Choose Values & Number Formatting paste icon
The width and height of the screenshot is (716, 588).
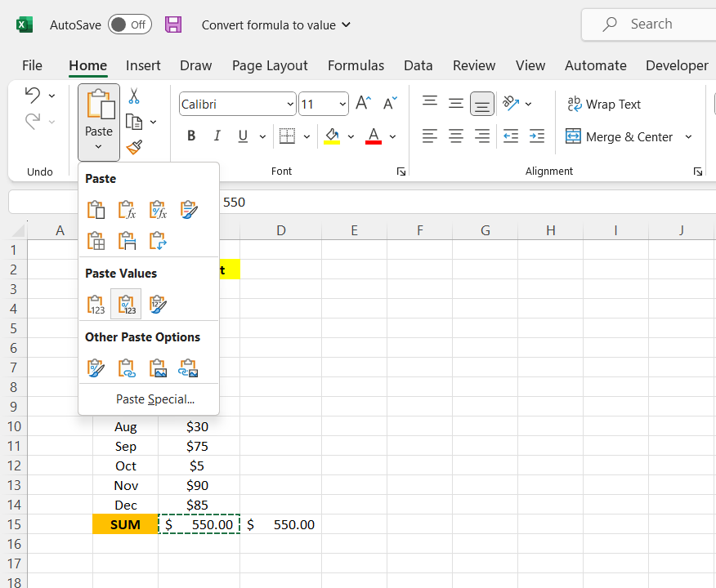[127, 305]
